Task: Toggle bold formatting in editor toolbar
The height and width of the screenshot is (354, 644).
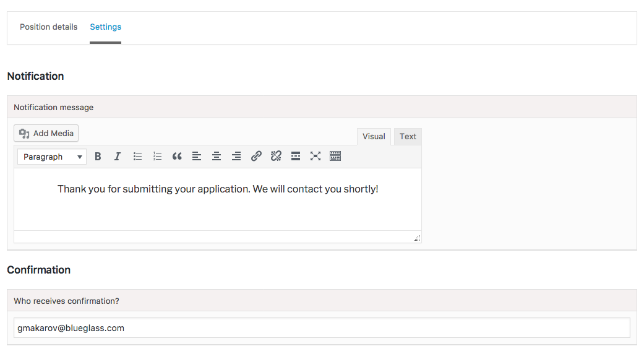Action: pyautogui.click(x=98, y=157)
